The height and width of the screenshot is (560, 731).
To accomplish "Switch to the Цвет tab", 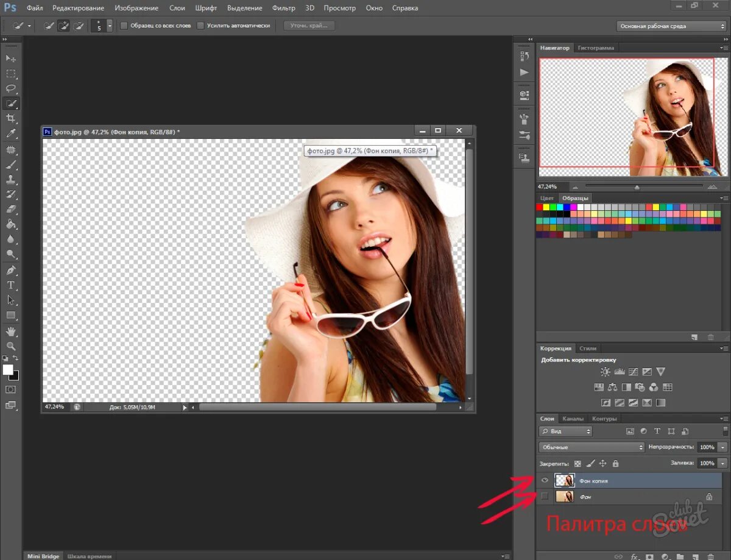I will point(547,199).
